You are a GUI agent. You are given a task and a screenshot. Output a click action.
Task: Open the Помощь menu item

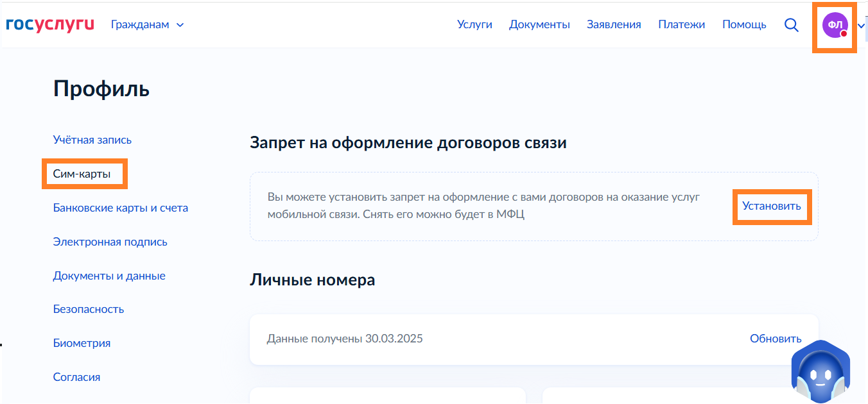744,24
